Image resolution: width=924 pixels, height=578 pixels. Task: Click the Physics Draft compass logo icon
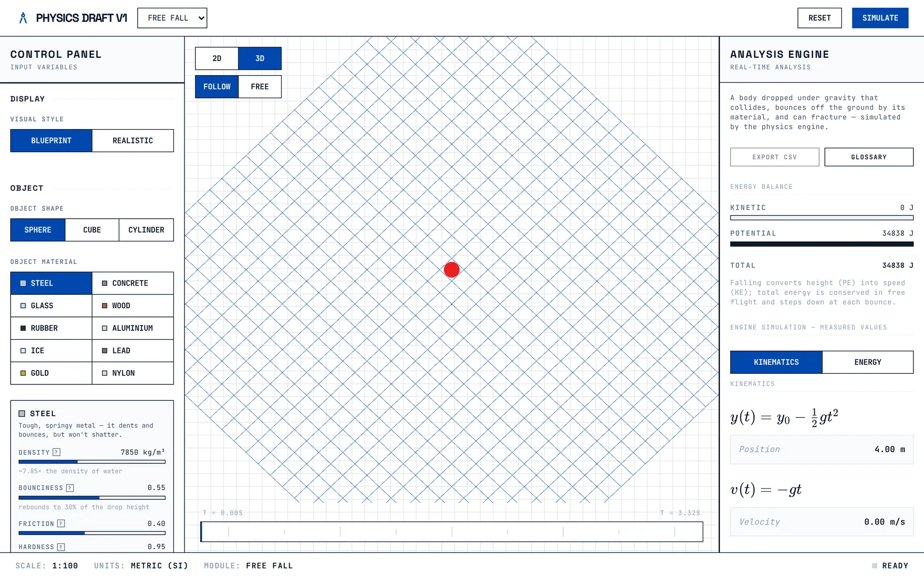pyautogui.click(x=23, y=18)
